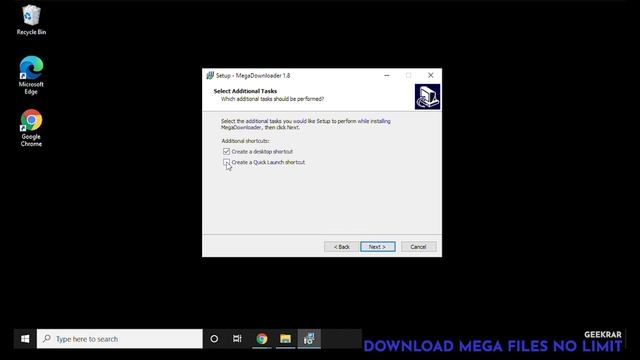Click the setup wizard computer image
The image size is (640, 360).
(427, 97)
